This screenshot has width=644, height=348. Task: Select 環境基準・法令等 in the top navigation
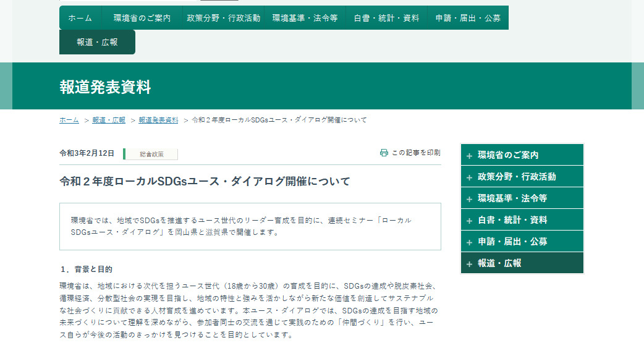305,18
